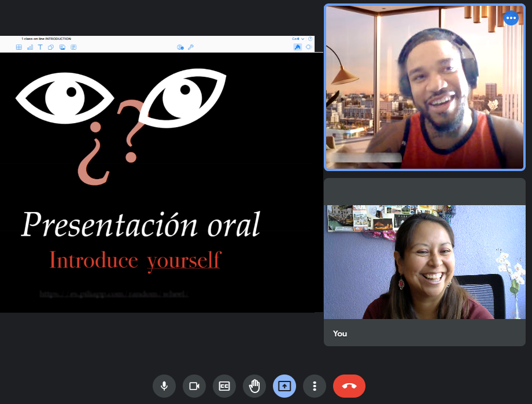Open the wrench tools icon
Screen dimensions: 532x404
click(x=191, y=47)
